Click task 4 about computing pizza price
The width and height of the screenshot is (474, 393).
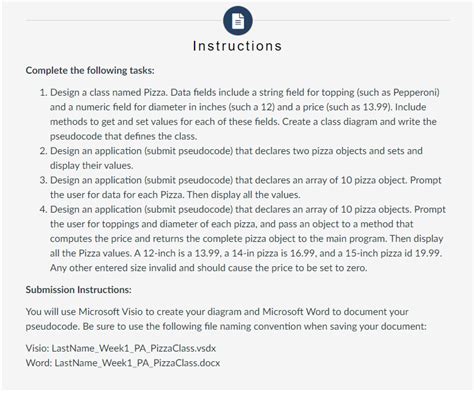(242, 239)
